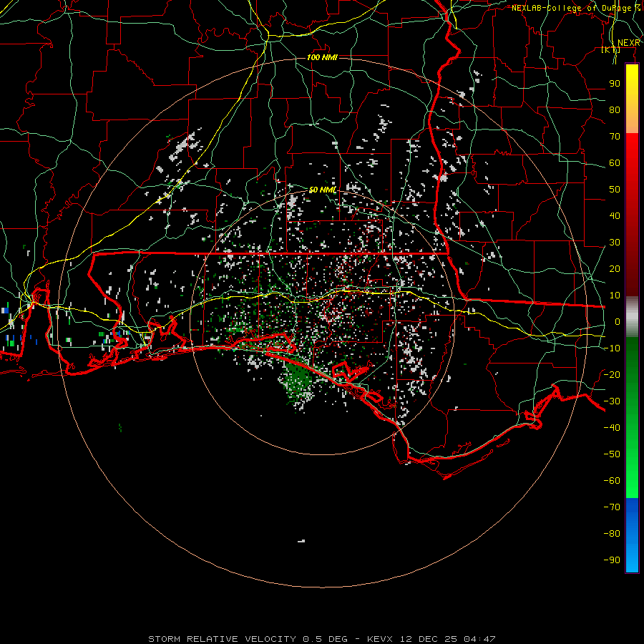This screenshot has width=644, height=644.
Task: Click the NEXR label above the color scale
Action: (x=629, y=43)
